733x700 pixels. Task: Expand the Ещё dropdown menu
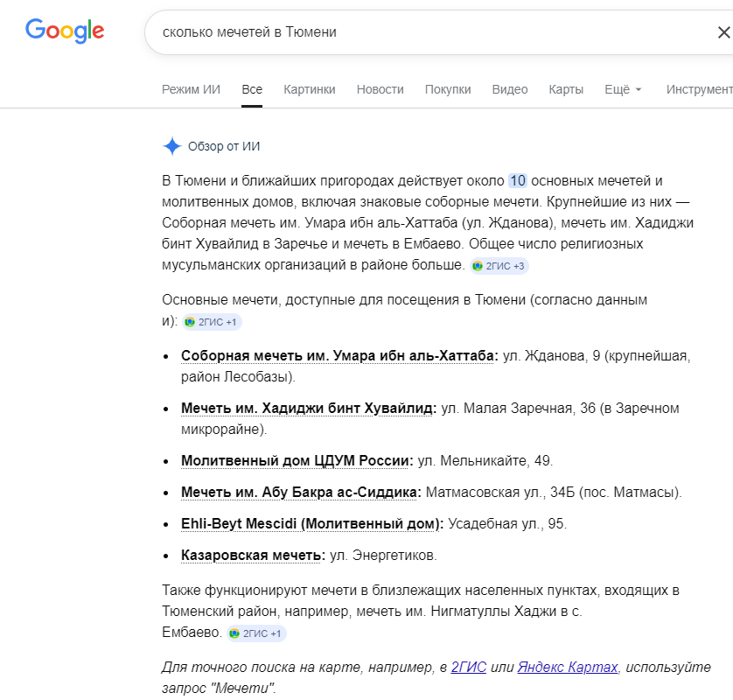[x=623, y=89]
